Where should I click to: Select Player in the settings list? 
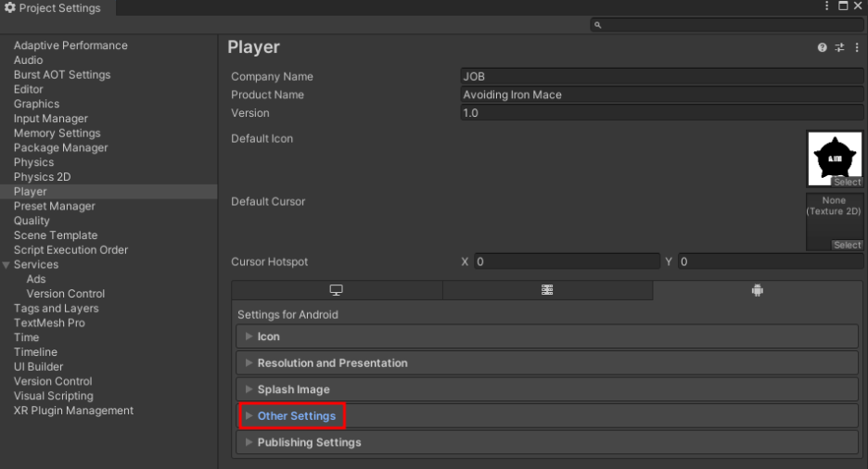108,191
